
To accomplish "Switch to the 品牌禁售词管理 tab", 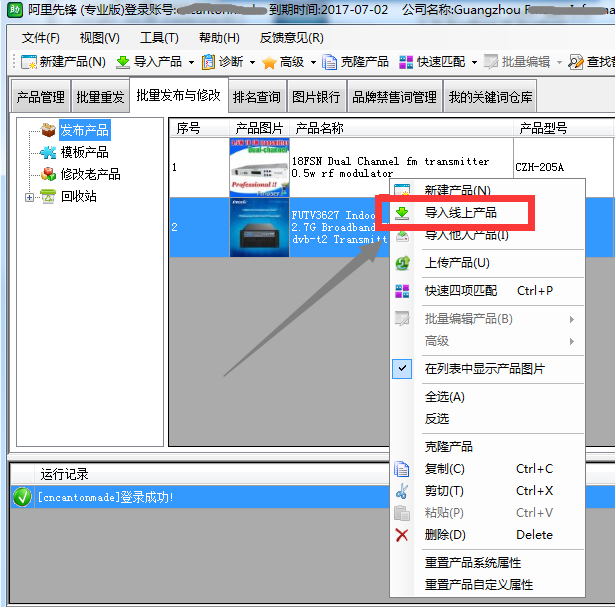I will coord(394,96).
